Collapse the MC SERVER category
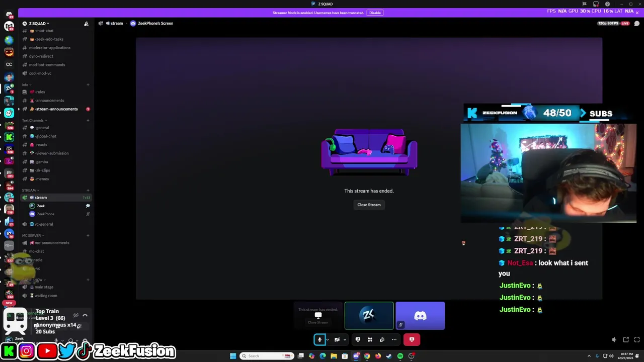644x362 pixels. pyautogui.click(x=32, y=235)
